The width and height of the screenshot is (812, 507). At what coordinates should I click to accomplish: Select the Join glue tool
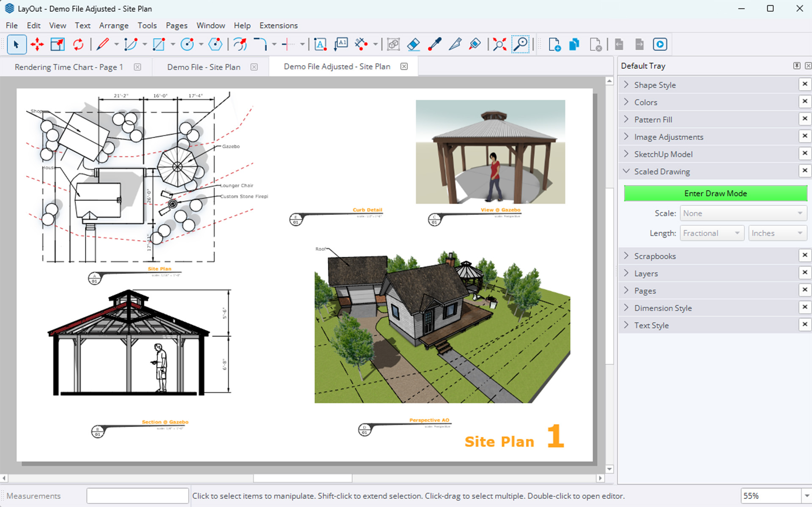tap(475, 44)
